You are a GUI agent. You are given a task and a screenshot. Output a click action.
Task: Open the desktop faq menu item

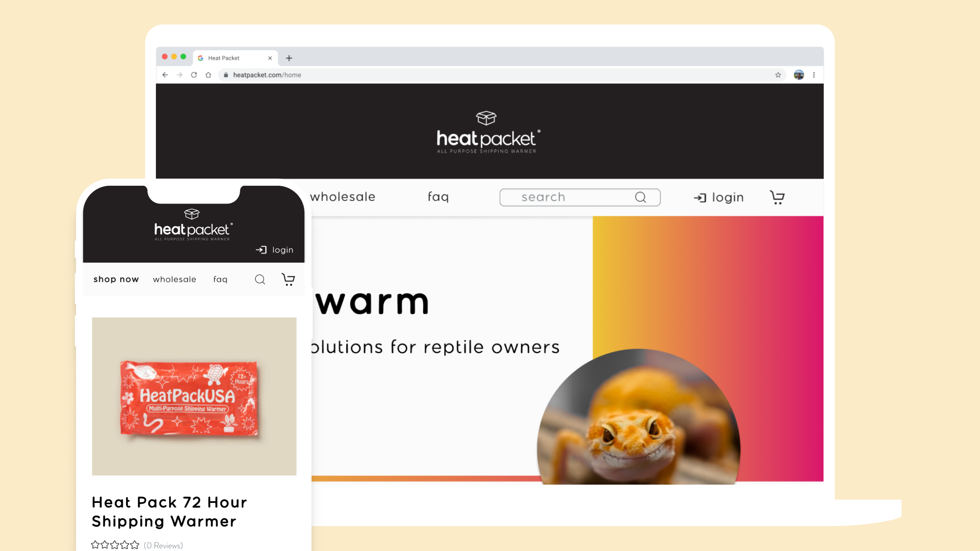438,197
